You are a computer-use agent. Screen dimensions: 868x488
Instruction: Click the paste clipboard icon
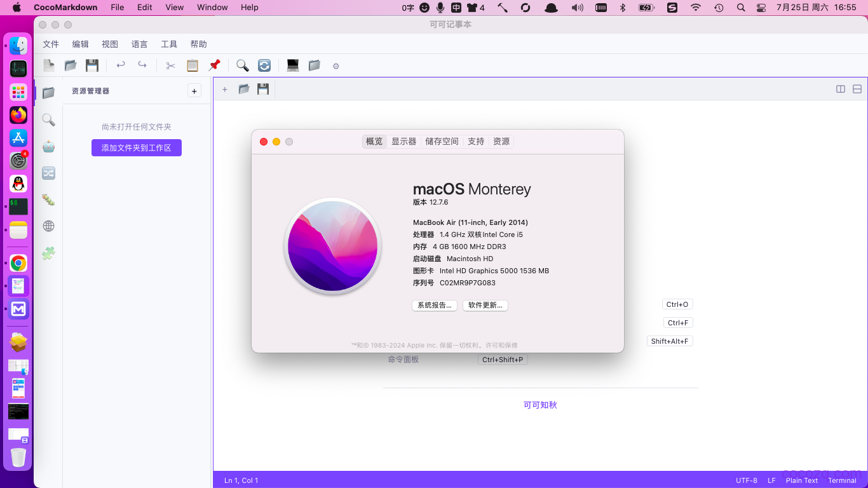click(193, 65)
